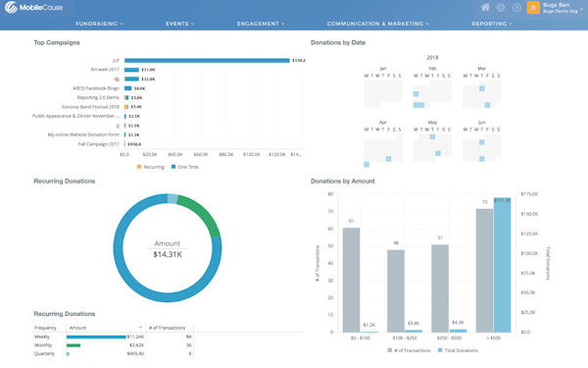Select the JLP campaign bar
Image resolution: width=588 pixels, height=368 pixels.
point(207,61)
